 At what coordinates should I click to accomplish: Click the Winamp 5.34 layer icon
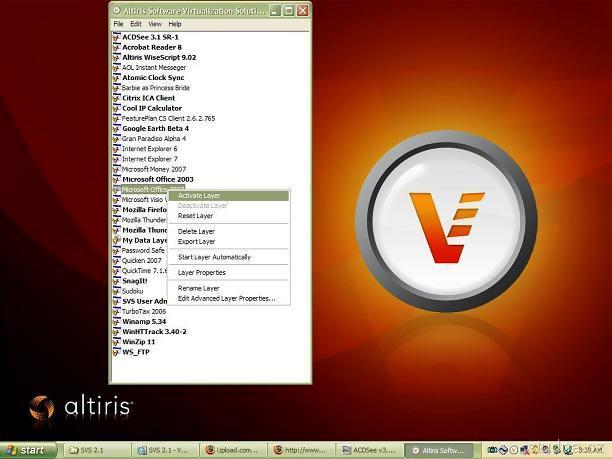116,321
